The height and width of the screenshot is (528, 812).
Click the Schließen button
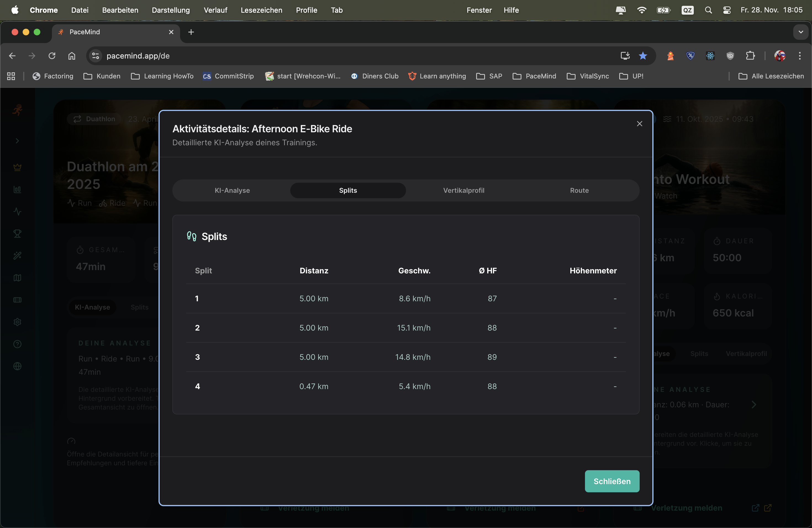(x=612, y=481)
